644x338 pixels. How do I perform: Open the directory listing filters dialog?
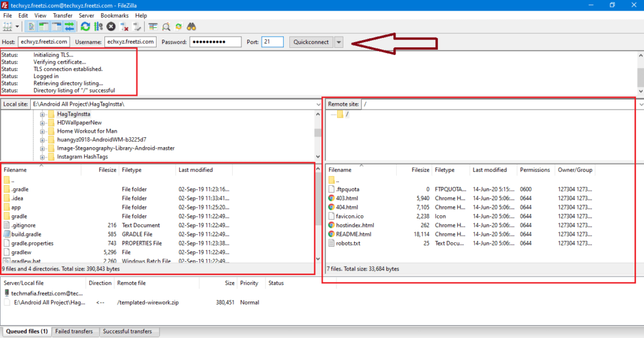click(x=153, y=26)
